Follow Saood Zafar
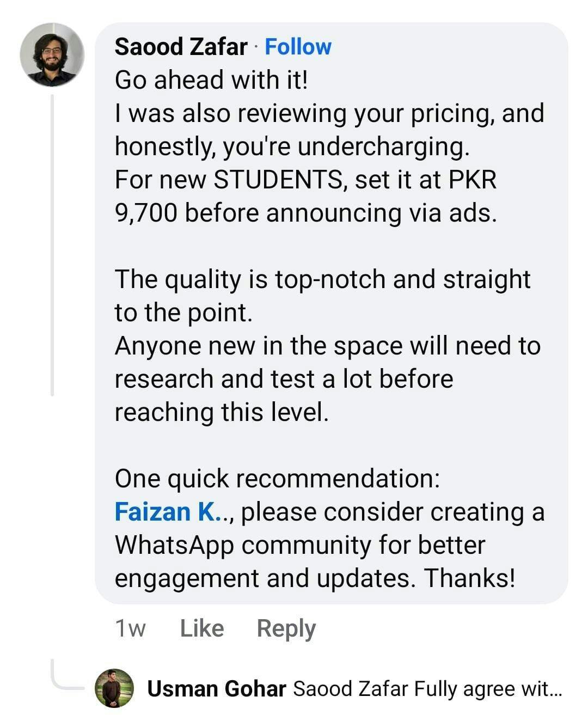The width and height of the screenshot is (588, 715). coord(298,47)
